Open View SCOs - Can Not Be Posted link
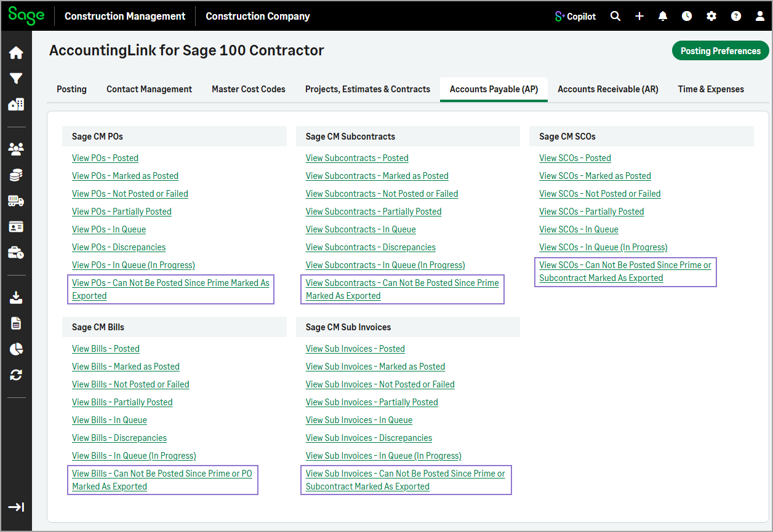 (x=625, y=271)
